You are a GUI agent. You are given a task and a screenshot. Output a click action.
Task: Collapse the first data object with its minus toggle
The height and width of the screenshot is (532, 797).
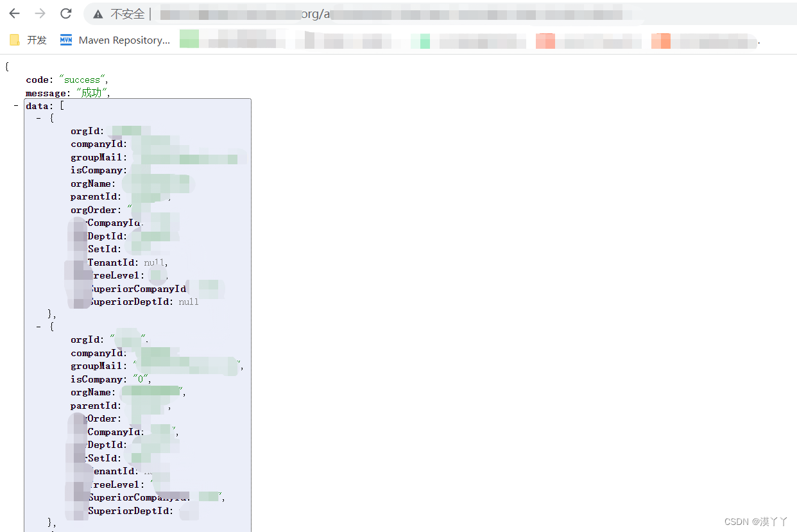(39, 119)
